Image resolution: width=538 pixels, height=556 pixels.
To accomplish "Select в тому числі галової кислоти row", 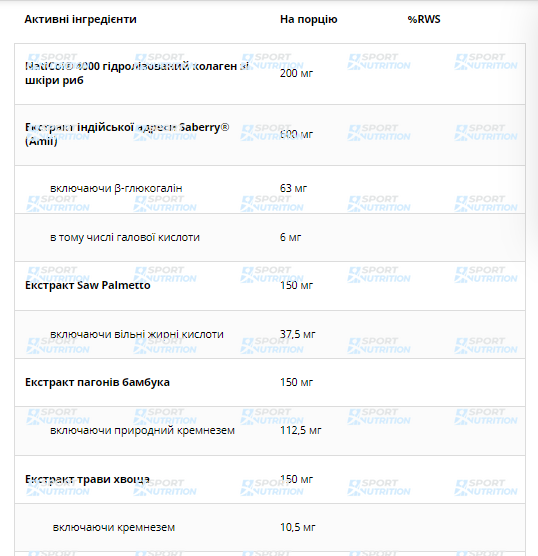I will tap(270, 238).
